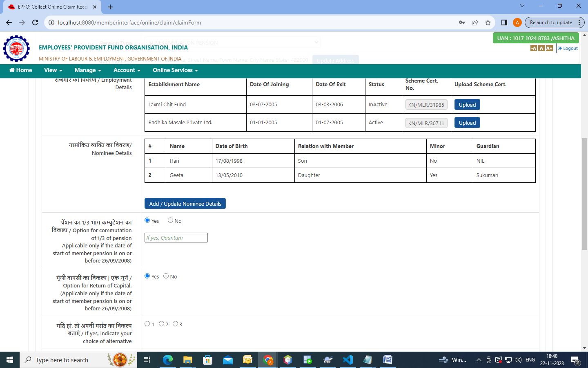The height and width of the screenshot is (368, 588).
Task: Open File Explorer from the taskbar
Action: pos(188,360)
